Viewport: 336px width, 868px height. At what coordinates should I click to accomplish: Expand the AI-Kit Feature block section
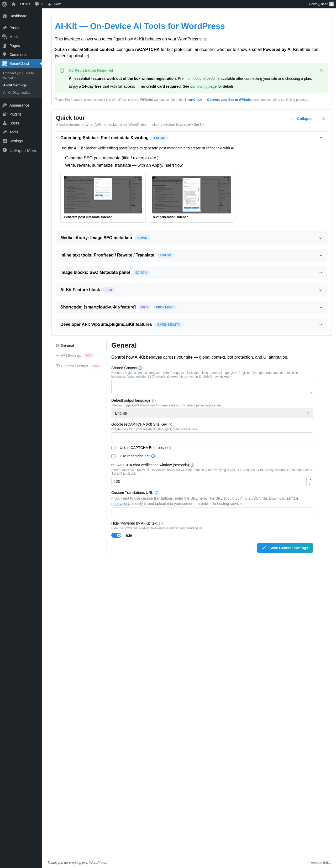tap(191, 290)
